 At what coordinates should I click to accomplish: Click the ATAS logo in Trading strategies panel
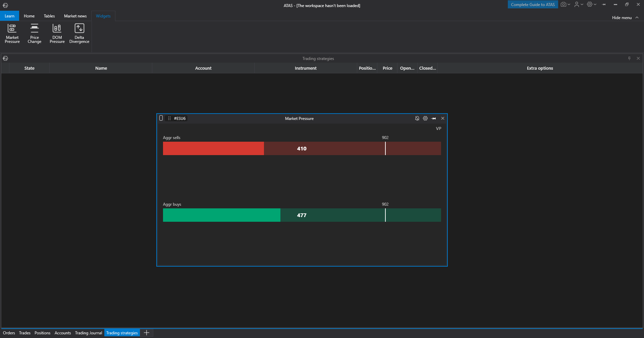(5, 58)
